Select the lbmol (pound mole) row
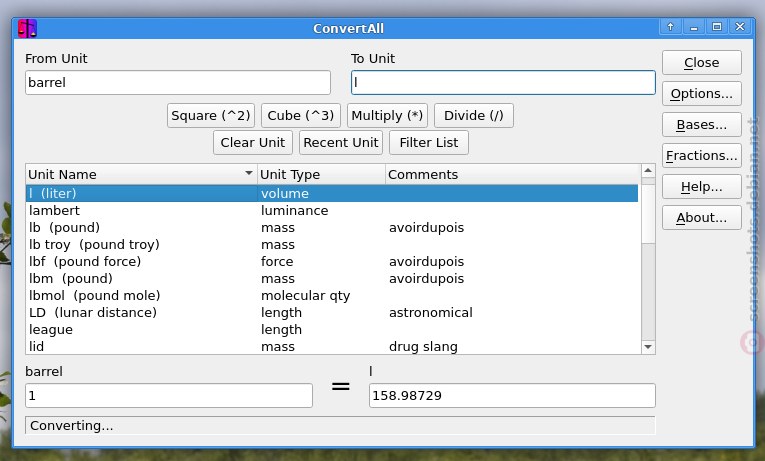The height and width of the screenshot is (461, 765). point(332,296)
